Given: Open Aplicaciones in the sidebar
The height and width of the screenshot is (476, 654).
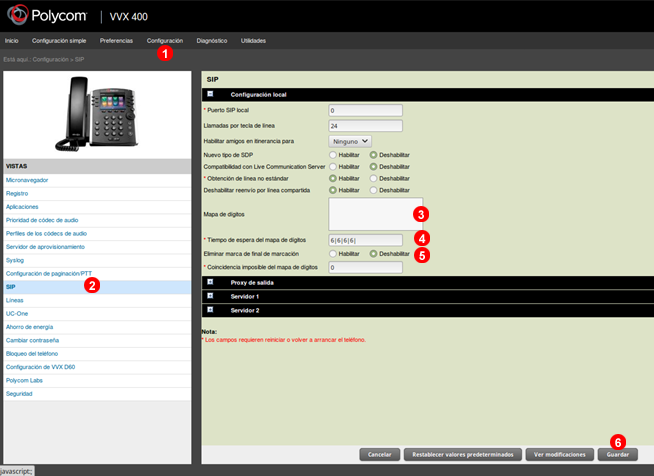Looking at the screenshot, I should (97, 207).
